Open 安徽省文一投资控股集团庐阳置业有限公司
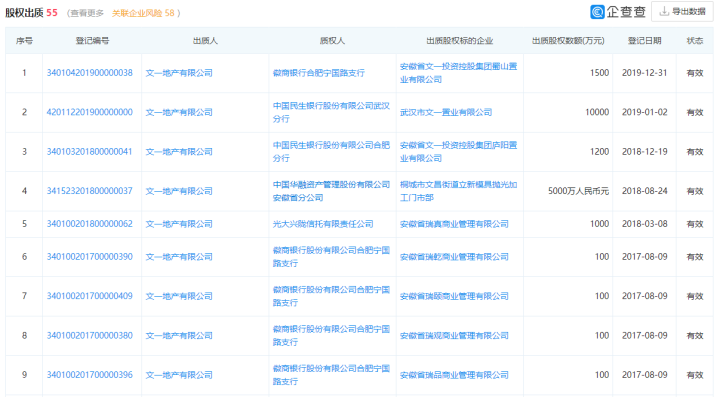This screenshot has width=720, height=397. click(x=458, y=152)
